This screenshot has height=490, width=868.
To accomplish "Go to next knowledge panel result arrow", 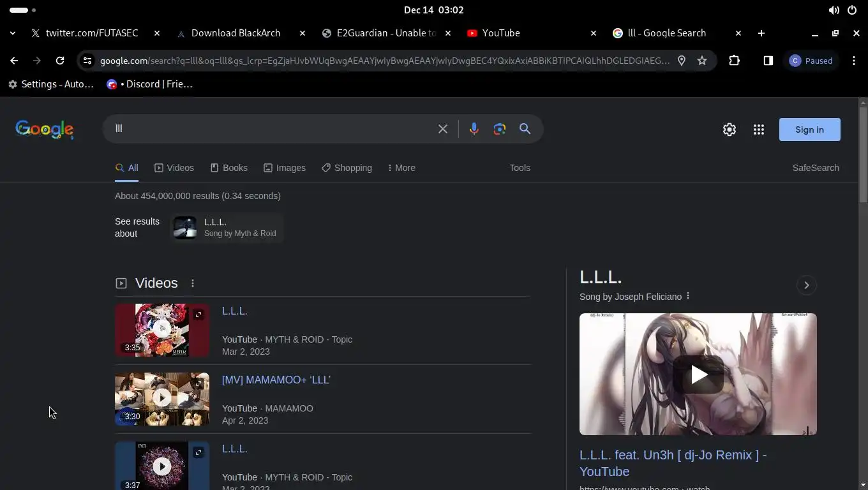I will point(807,285).
